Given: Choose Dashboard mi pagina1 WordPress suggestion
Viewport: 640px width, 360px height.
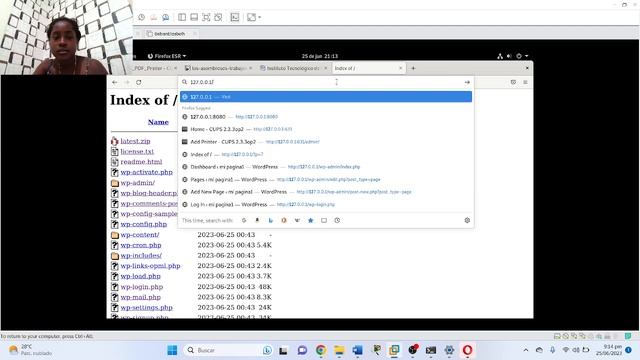Looking at the screenshot, I should pos(326,167).
